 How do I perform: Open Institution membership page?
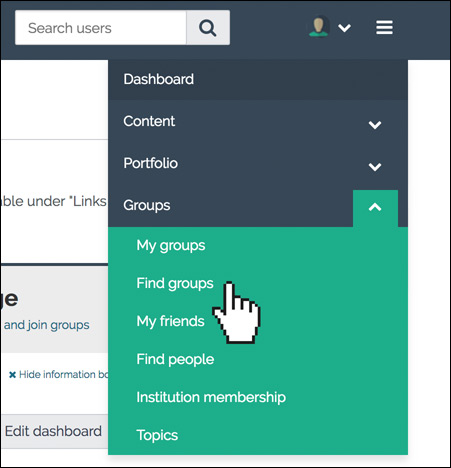point(211,397)
